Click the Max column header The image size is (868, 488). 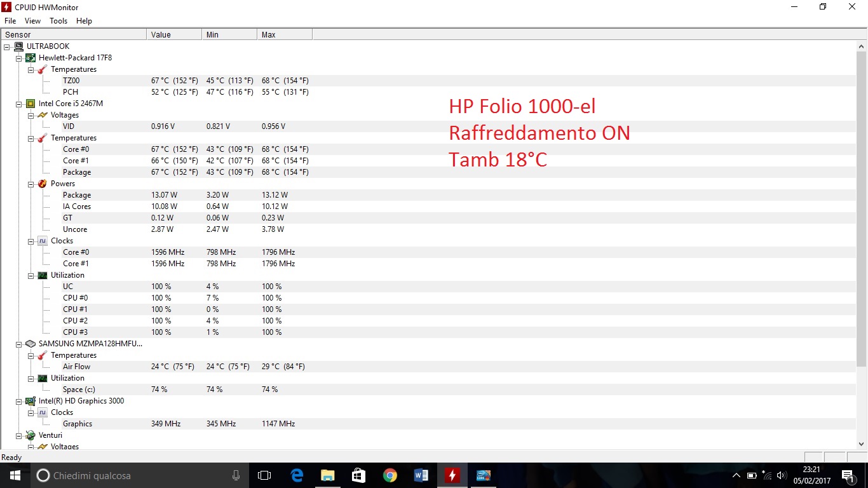pos(284,34)
